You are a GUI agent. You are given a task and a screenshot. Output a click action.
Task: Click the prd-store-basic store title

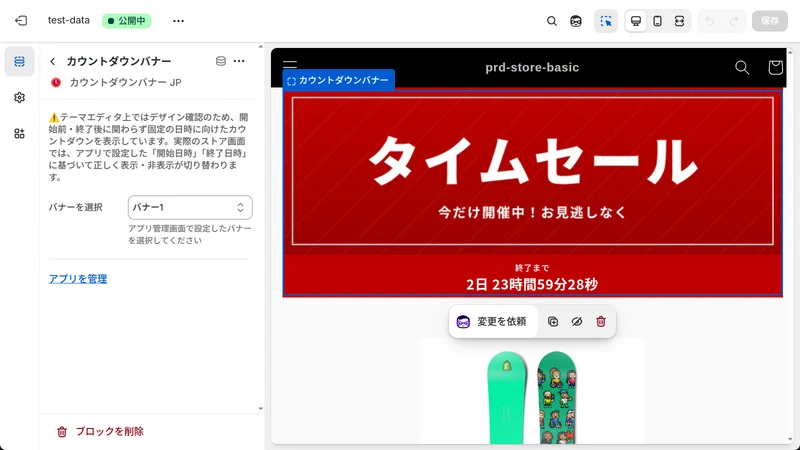532,67
